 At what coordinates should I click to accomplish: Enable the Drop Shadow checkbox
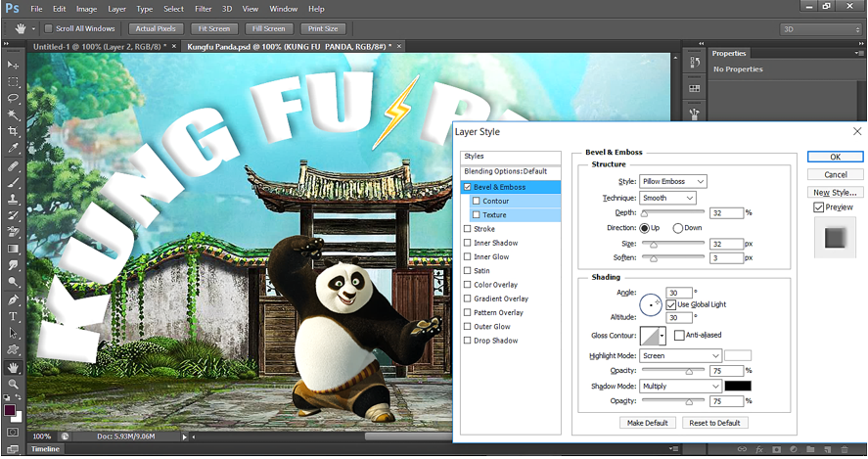click(467, 341)
